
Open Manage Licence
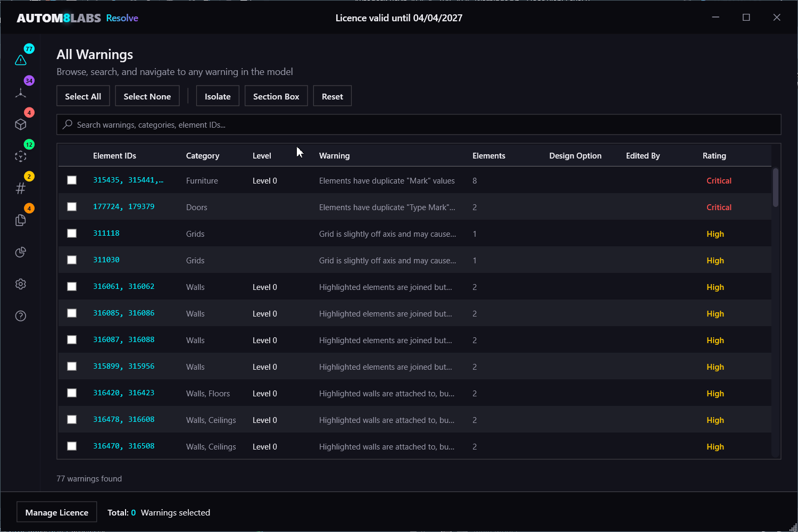pos(56,512)
